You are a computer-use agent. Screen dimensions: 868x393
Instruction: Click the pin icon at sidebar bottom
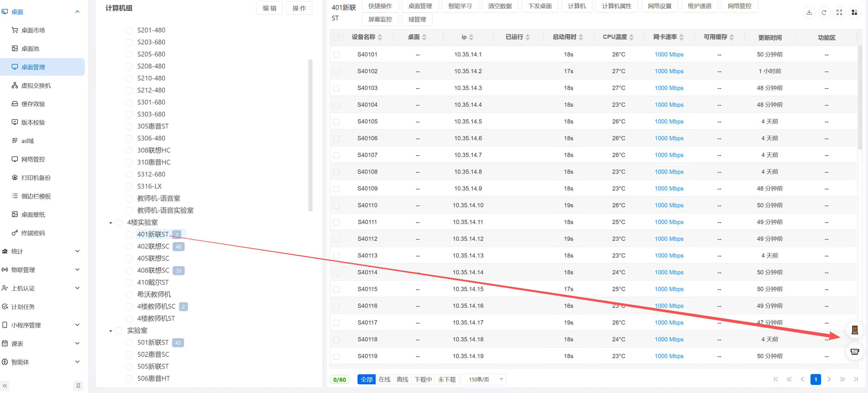click(x=78, y=385)
